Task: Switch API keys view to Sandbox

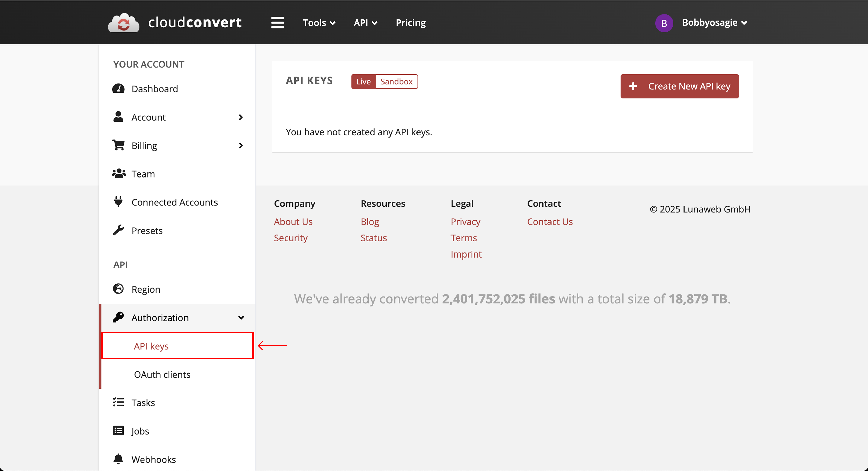Action: [x=396, y=81]
